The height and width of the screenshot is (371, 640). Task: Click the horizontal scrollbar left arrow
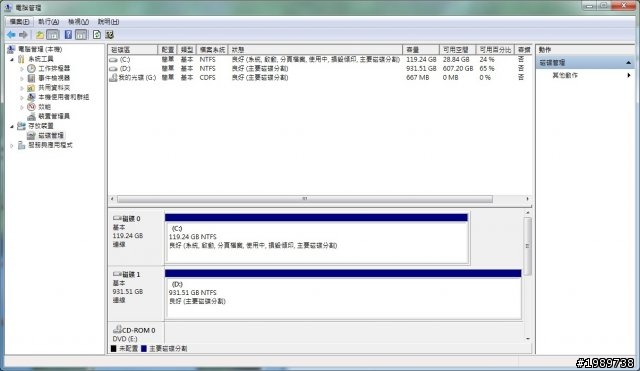(x=112, y=199)
